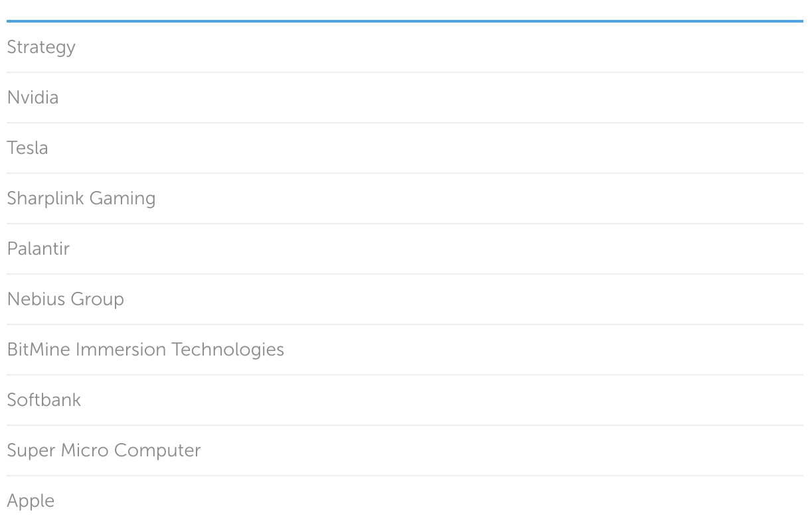Select Tesla from the list
The height and width of the screenshot is (532, 810).
coord(27,148)
